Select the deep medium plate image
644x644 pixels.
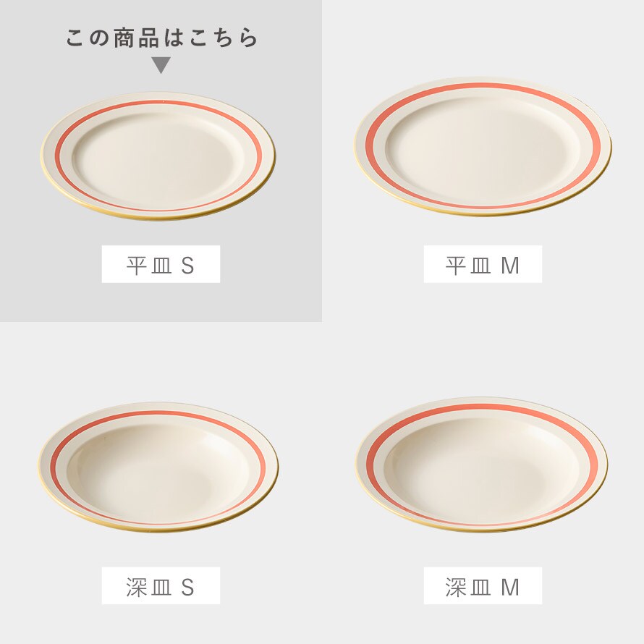tap(482, 465)
